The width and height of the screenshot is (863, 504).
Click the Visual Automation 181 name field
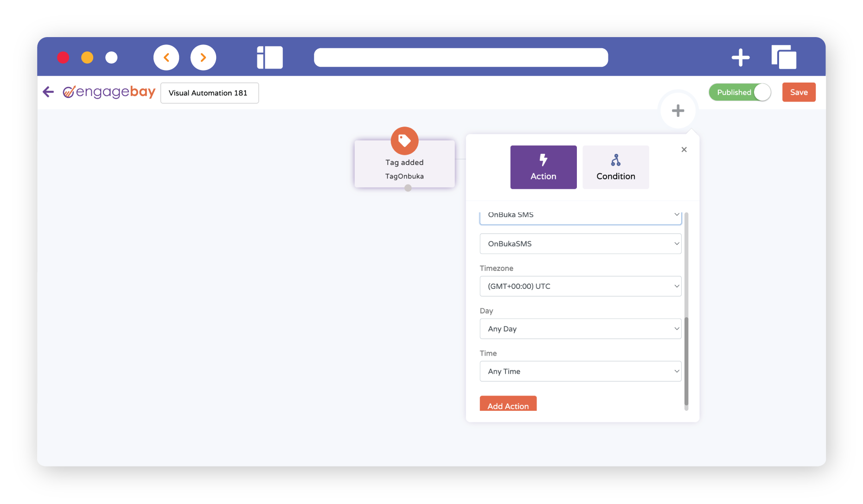point(210,93)
